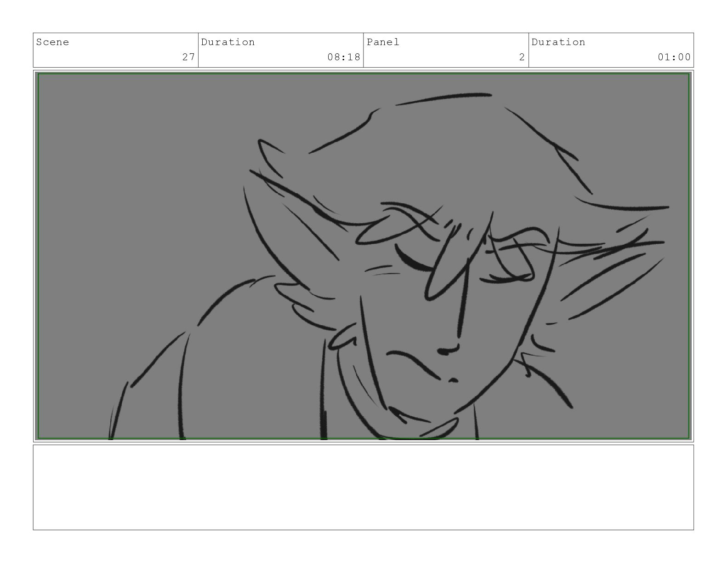Select the scene number 27
Screen dimensions: 728x563
pos(188,57)
